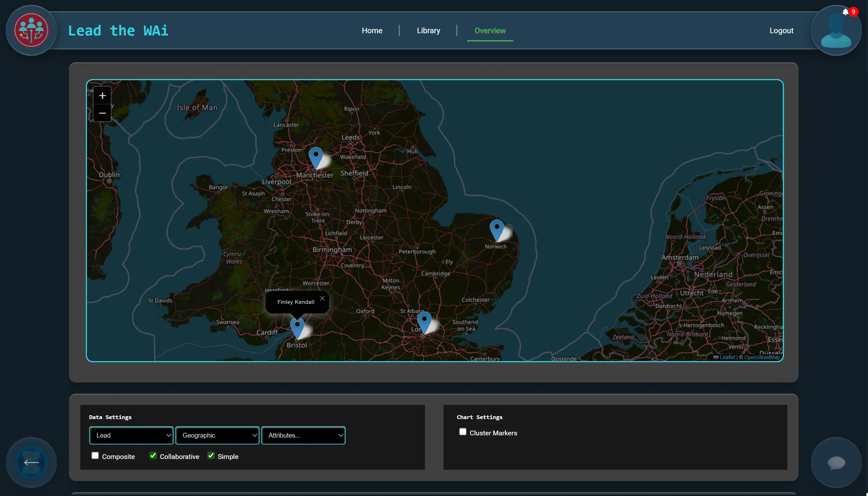Switch to the Home tab
This screenshot has height=496, width=868.
[x=372, y=30]
